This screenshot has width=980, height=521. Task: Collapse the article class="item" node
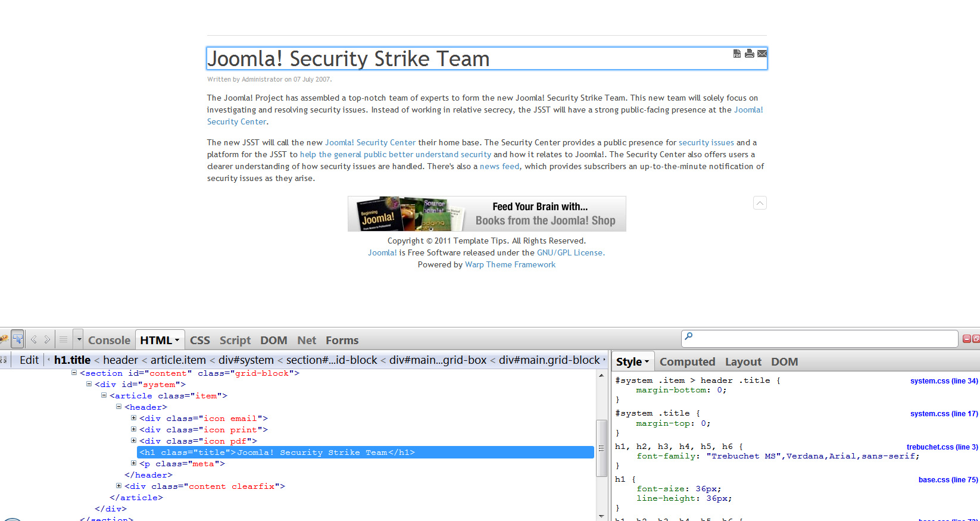pos(104,395)
